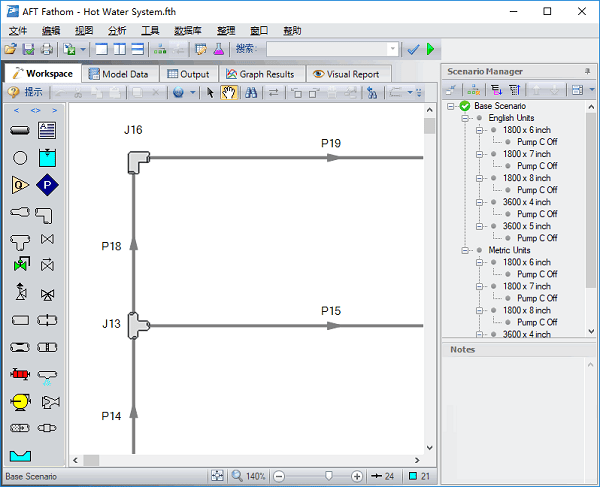Collapse the English Units scenario branch
The height and width of the screenshot is (487, 600).
click(466, 118)
